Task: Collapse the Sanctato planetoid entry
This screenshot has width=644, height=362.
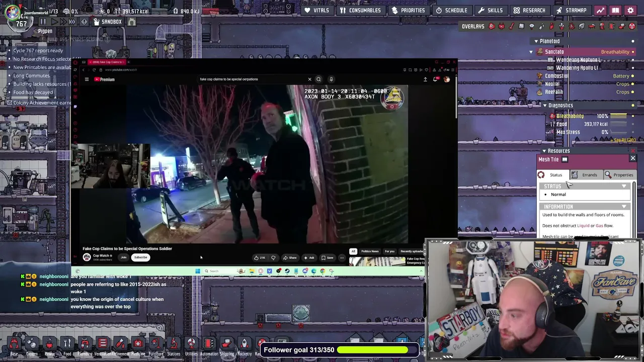Action: point(531,52)
